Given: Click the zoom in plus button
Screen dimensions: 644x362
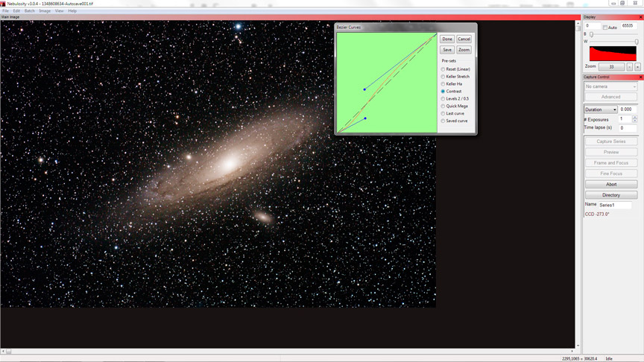Looking at the screenshot, I should [637, 67].
